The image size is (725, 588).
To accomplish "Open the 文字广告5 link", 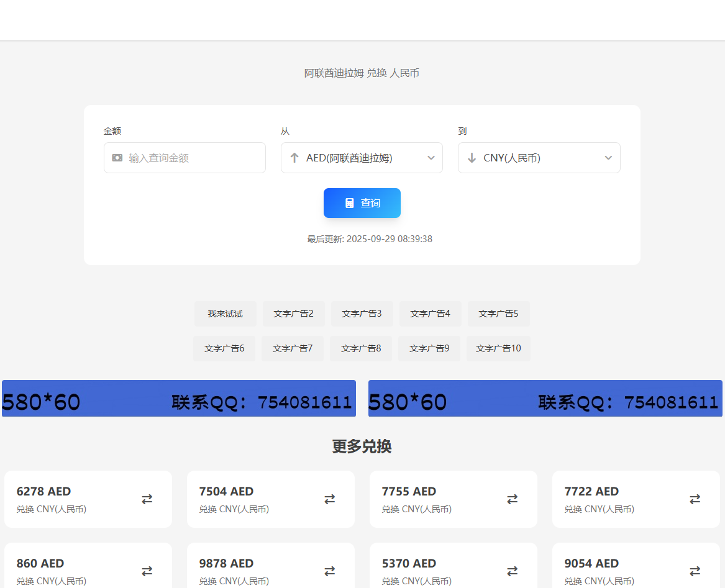I will pos(498,314).
